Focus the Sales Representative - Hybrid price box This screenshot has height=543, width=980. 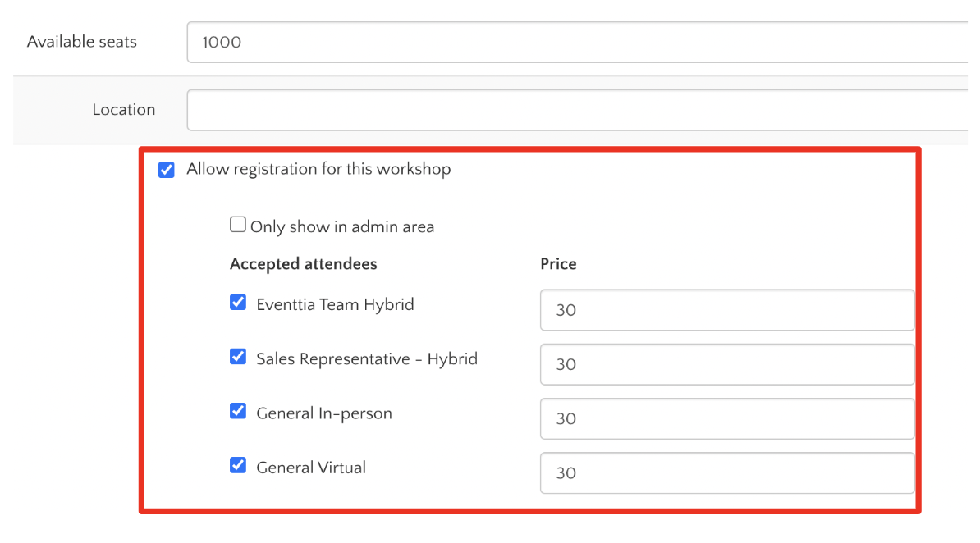(x=726, y=364)
